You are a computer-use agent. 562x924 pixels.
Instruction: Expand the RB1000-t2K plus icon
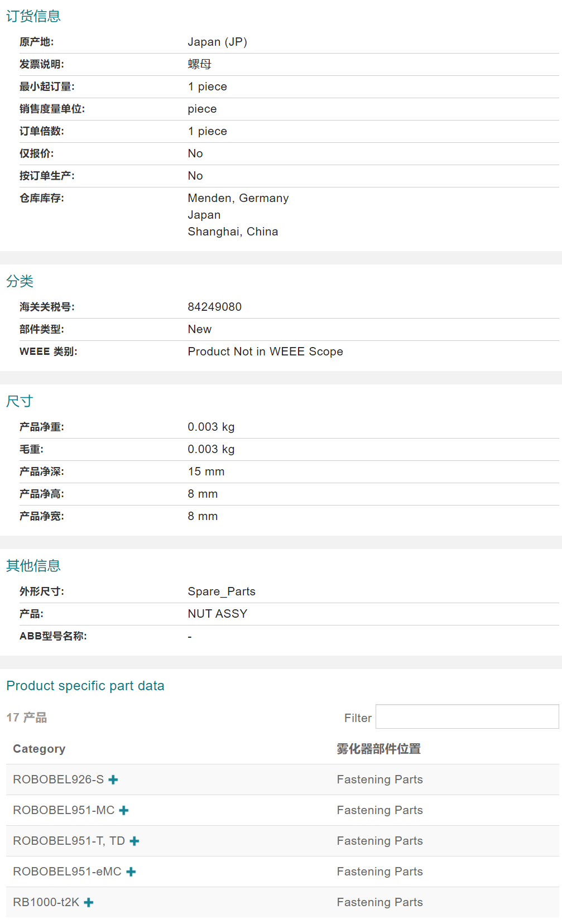click(89, 902)
